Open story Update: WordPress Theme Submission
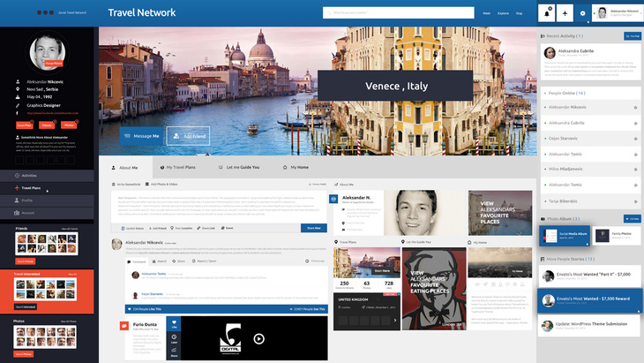This screenshot has width=644, height=363. click(590, 326)
